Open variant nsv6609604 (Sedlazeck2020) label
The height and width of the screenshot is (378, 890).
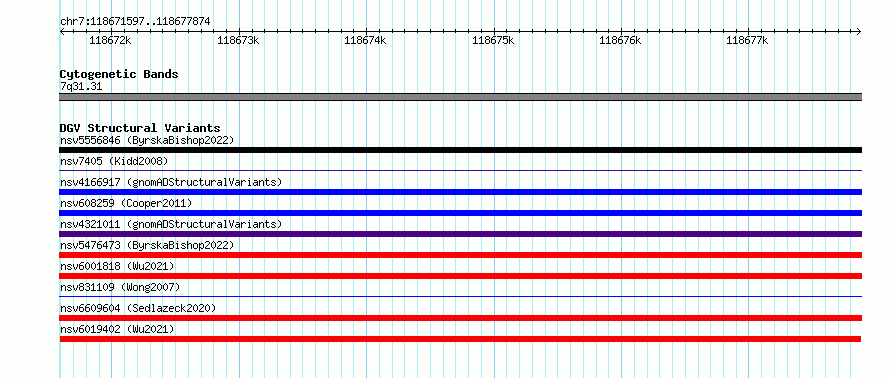click(138, 308)
